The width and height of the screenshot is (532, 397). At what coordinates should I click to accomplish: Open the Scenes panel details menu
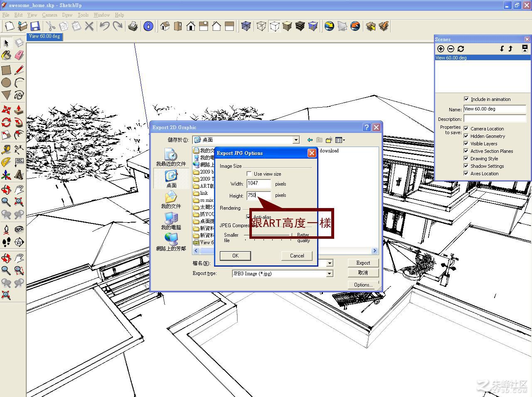coord(525,49)
